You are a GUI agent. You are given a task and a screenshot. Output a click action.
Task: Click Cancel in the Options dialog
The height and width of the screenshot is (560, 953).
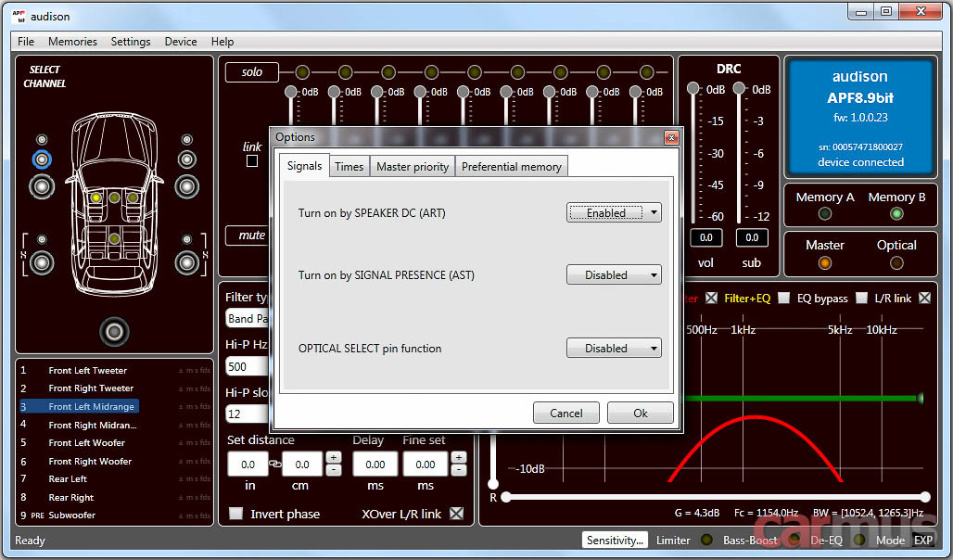click(x=565, y=413)
